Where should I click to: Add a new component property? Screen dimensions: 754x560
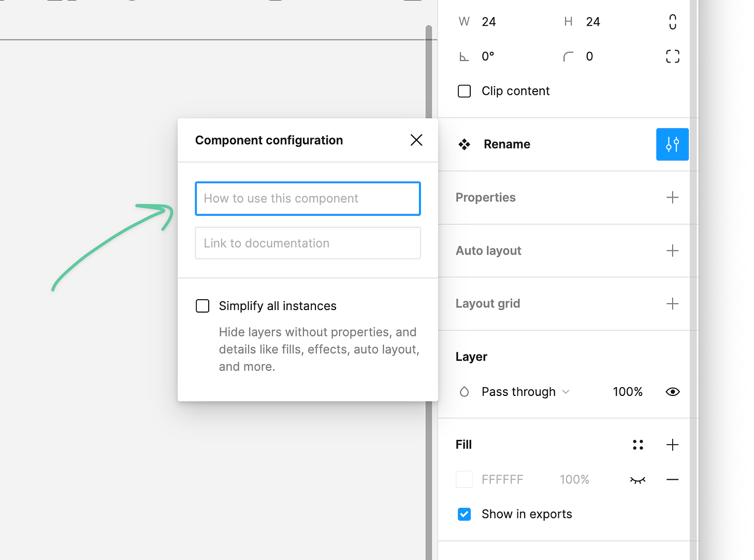click(x=672, y=198)
